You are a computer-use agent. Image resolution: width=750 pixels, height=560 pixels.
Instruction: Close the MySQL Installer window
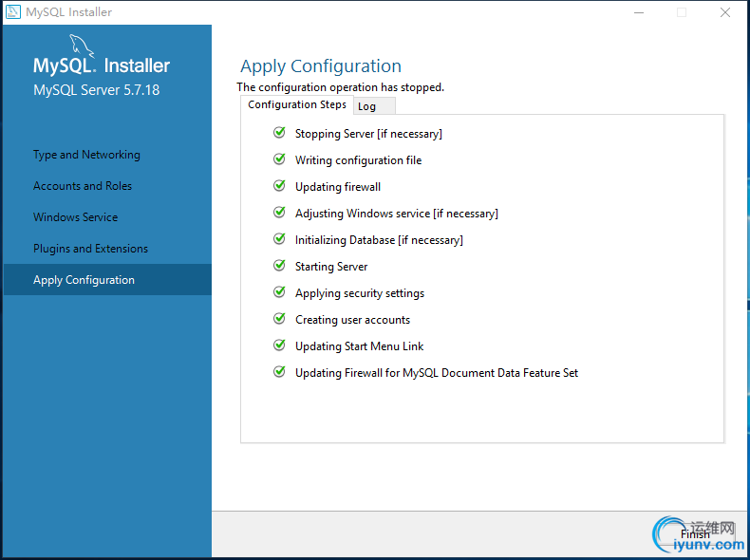pos(725,12)
